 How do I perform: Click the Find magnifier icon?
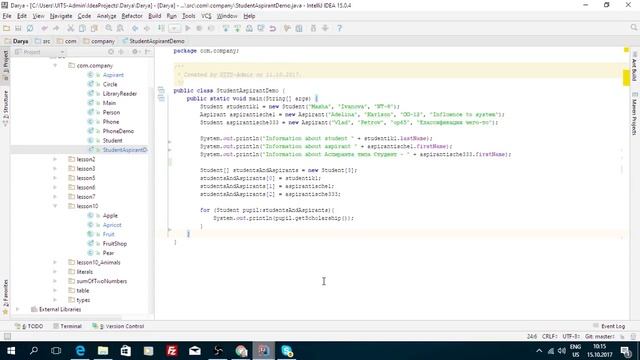click(109, 28)
